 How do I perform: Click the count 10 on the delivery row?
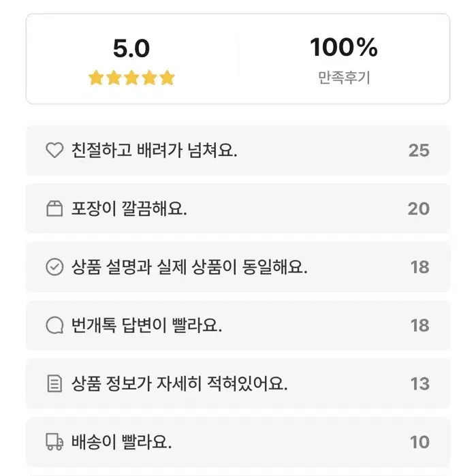pyautogui.click(x=420, y=442)
